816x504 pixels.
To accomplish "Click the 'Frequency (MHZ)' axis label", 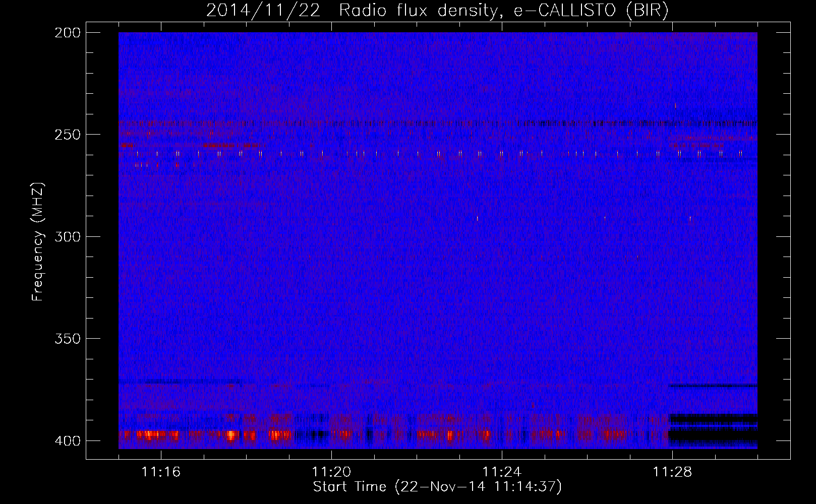I will click(x=38, y=242).
